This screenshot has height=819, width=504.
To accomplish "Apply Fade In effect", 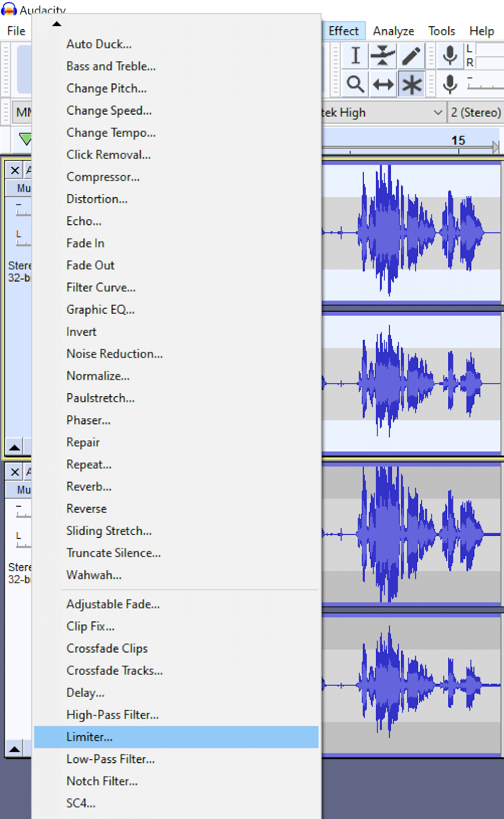I will (177, 243).
